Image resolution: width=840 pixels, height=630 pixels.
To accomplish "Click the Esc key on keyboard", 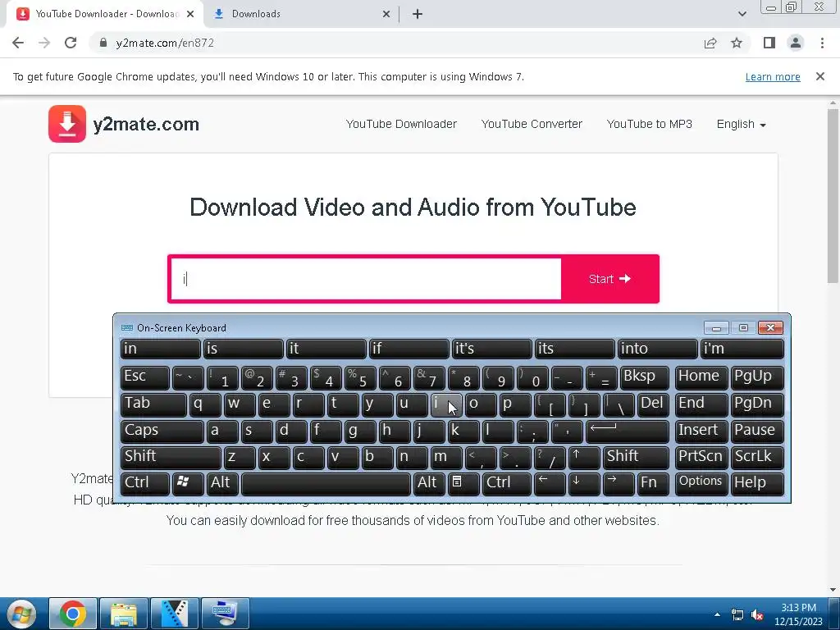I will [145, 377].
